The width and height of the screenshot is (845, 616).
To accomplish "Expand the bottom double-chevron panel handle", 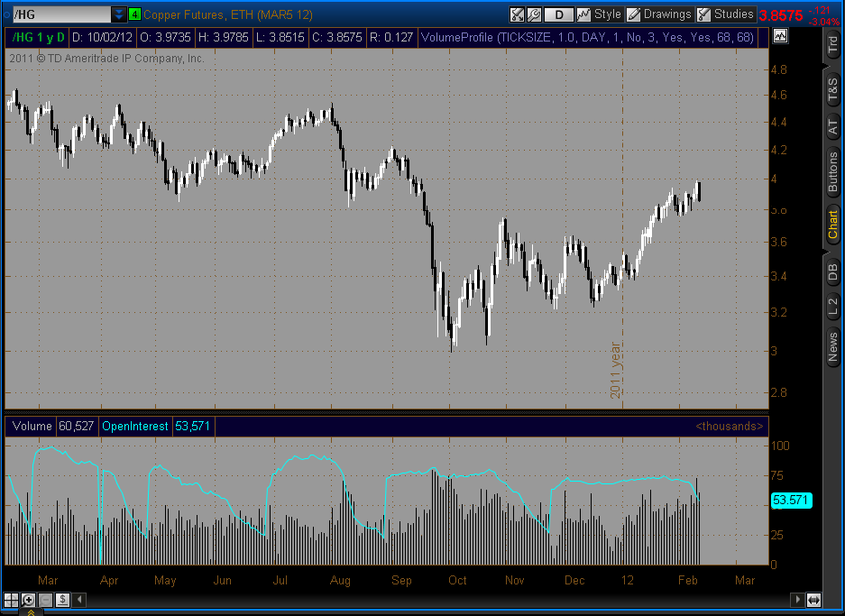I will [29, 612].
